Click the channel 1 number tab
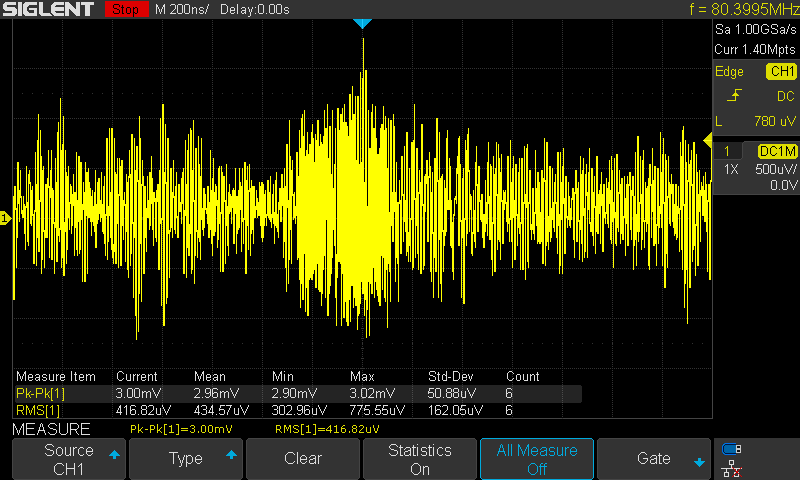Image resolution: width=800 pixels, height=480 pixels. [727, 151]
